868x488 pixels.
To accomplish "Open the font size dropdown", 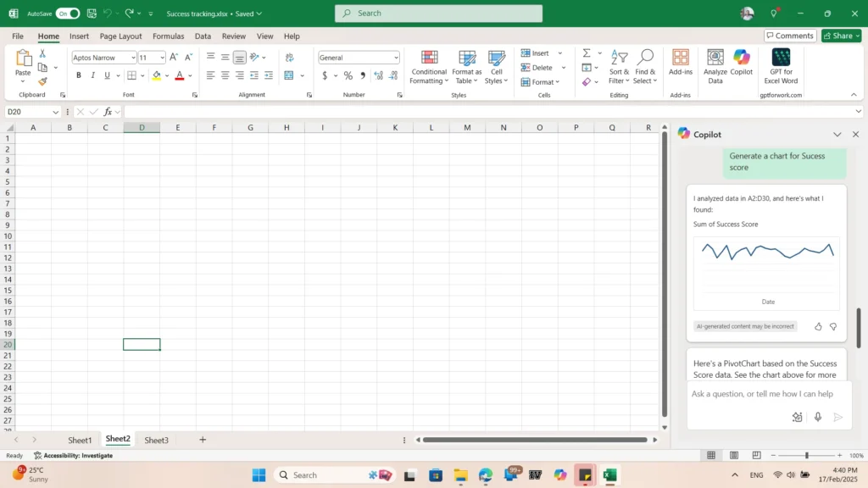I will [162, 58].
